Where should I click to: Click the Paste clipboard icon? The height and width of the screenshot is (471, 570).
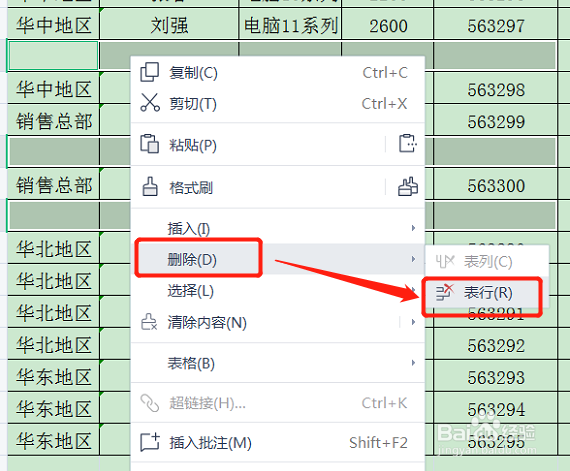pos(149,144)
